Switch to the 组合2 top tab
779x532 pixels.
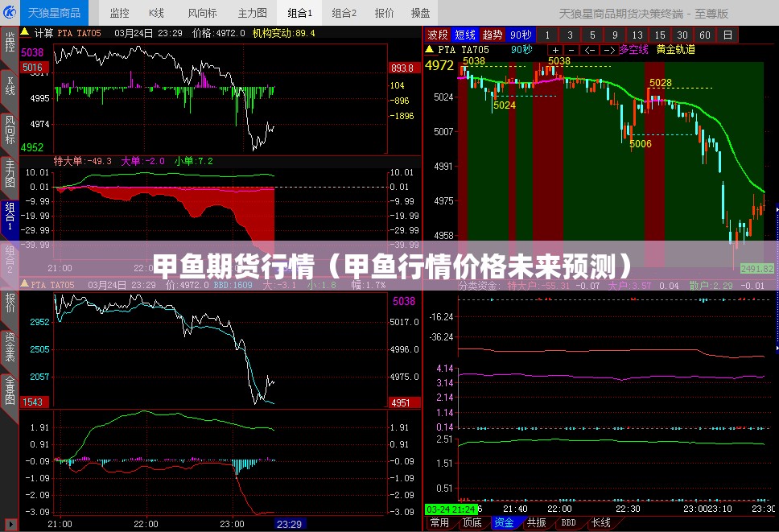pyautogui.click(x=344, y=13)
